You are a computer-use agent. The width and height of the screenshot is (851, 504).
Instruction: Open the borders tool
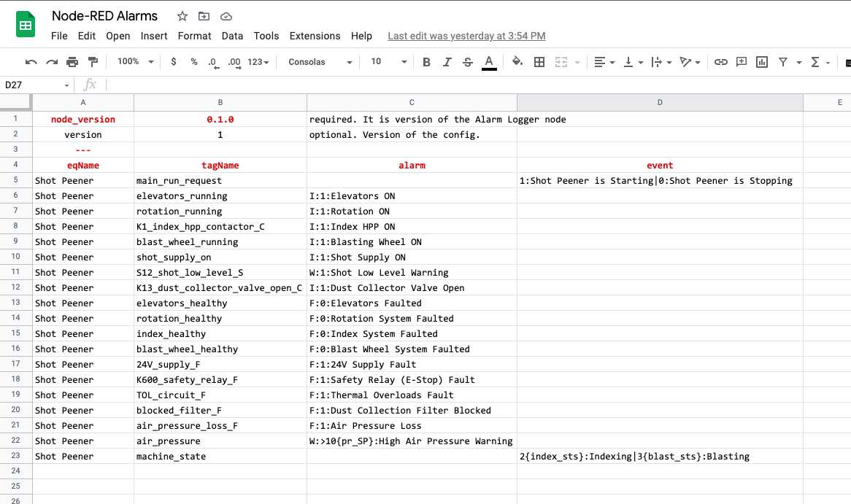(539, 62)
